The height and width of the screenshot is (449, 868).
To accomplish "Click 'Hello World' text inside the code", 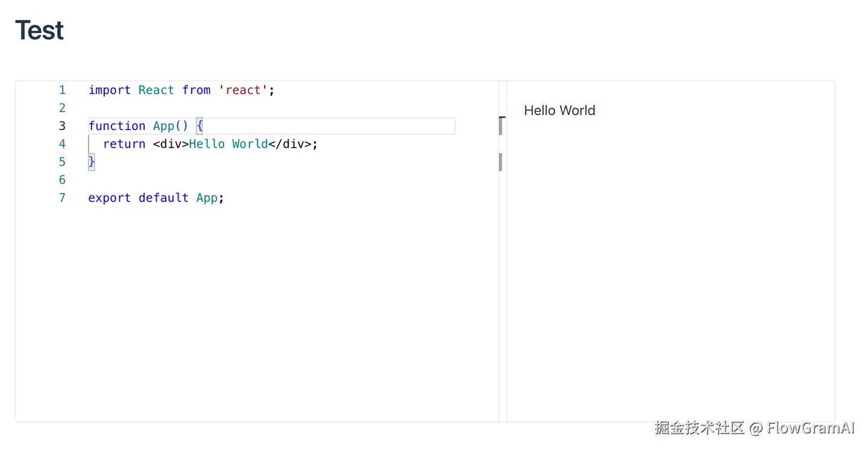I will 228,144.
